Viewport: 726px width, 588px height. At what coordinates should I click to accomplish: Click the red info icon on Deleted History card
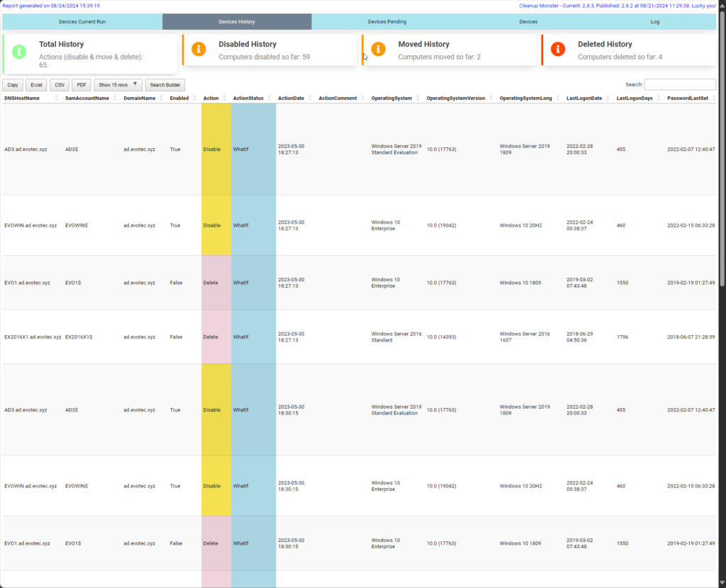(559, 50)
